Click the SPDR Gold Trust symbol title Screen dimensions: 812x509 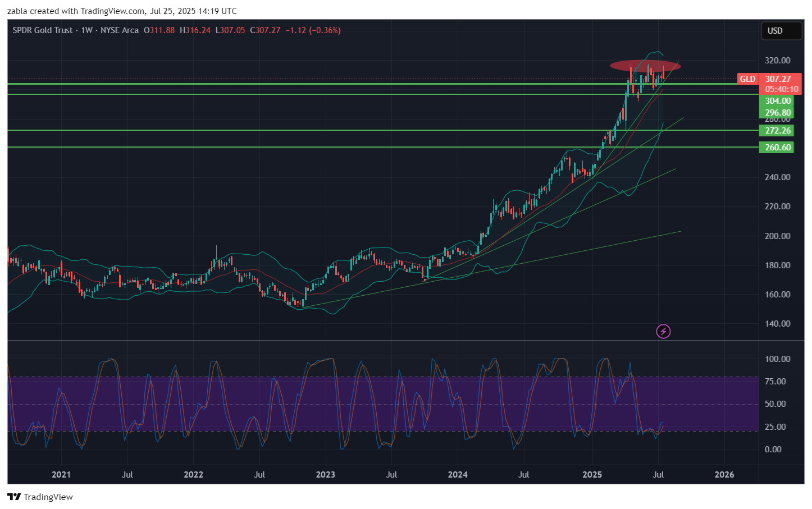point(43,30)
